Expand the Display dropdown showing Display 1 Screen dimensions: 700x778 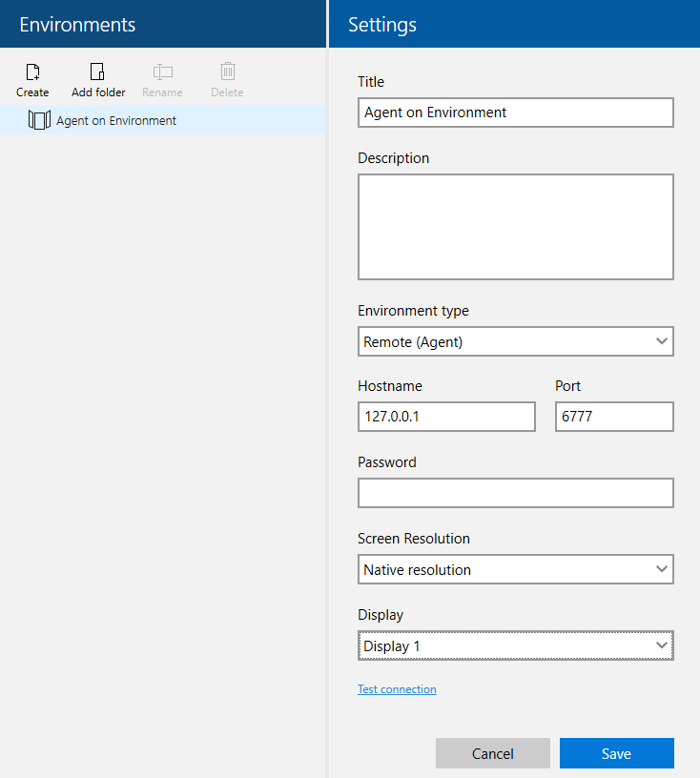pos(515,645)
